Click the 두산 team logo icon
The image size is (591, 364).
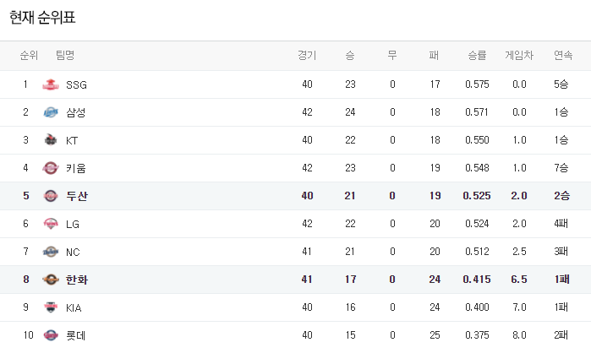tap(52, 196)
